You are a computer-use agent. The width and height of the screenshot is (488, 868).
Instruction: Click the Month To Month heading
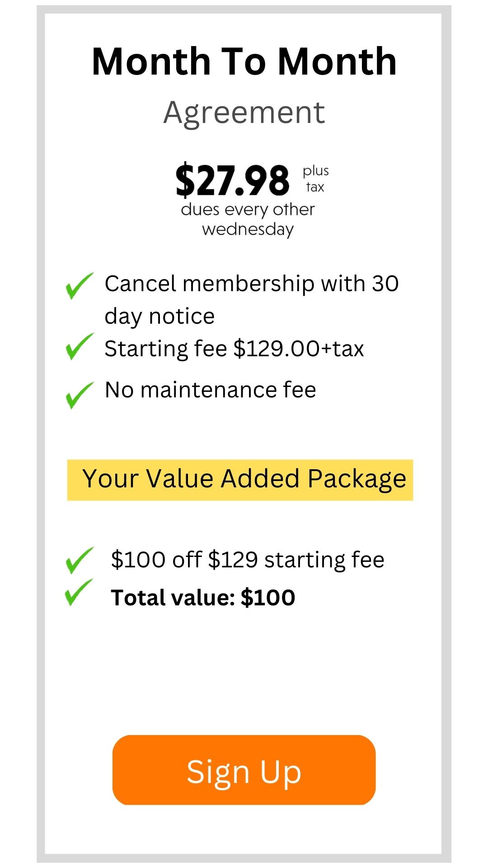244,61
